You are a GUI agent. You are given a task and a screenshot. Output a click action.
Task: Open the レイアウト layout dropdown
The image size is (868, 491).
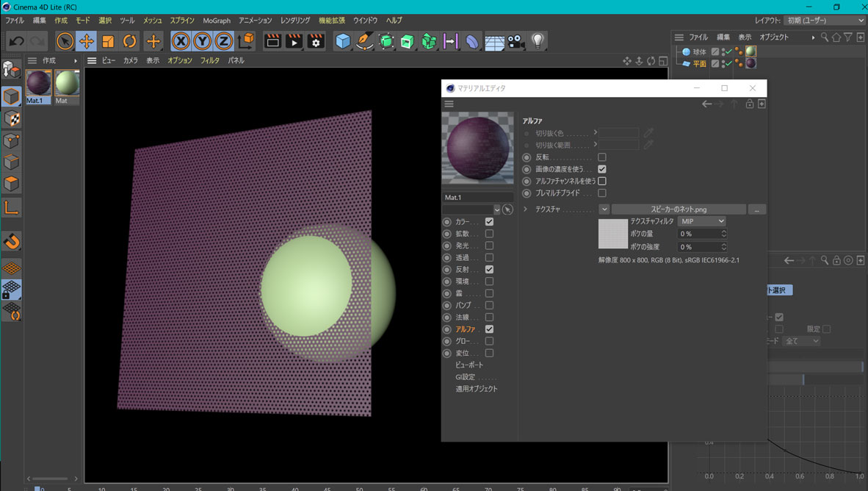tap(824, 21)
